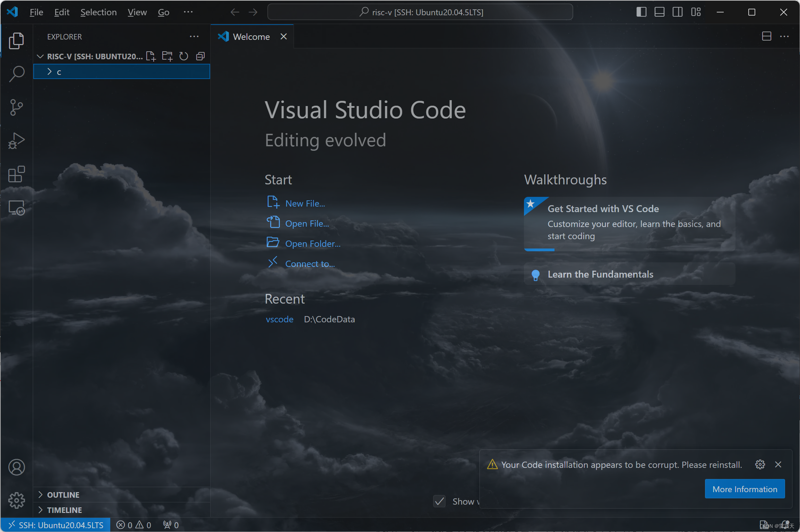Viewport: 800px width, 532px height.
Task: Open Learn the Fundamentals walkthrough
Action: 629,274
